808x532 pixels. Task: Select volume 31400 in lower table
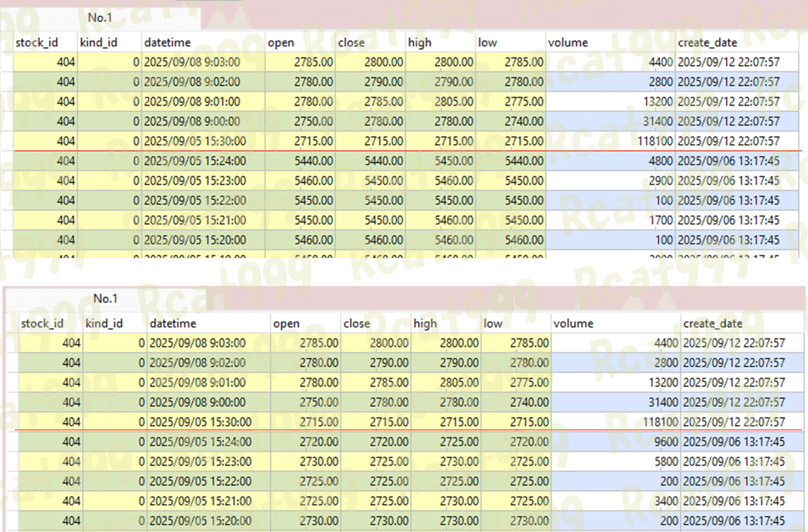tap(615, 402)
